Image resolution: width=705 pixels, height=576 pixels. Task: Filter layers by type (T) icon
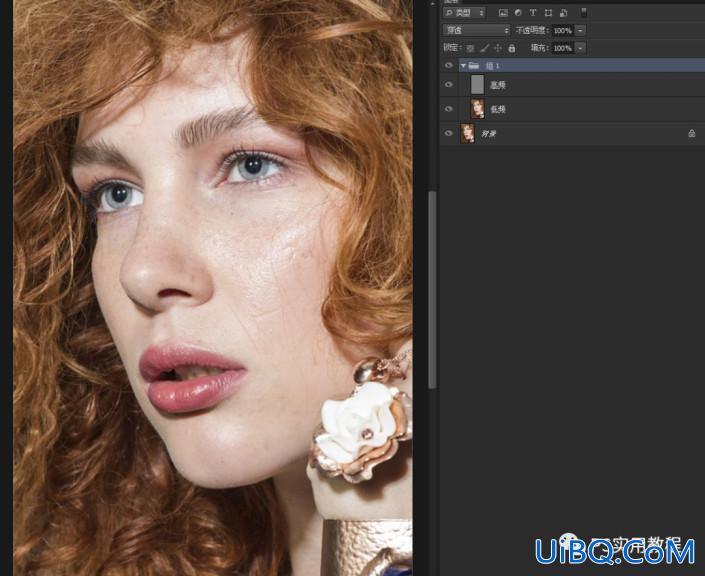click(x=533, y=13)
